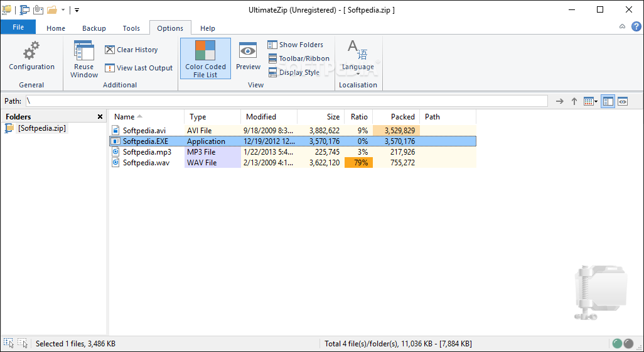644x352 pixels.
Task: Toggle the Reuse Window option
Action: (x=83, y=59)
